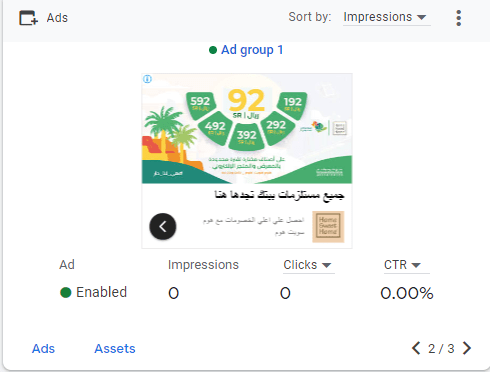This screenshot has width=490, height=372.
Task: Click the ad banner image with prices
Action: pos(247,129)
